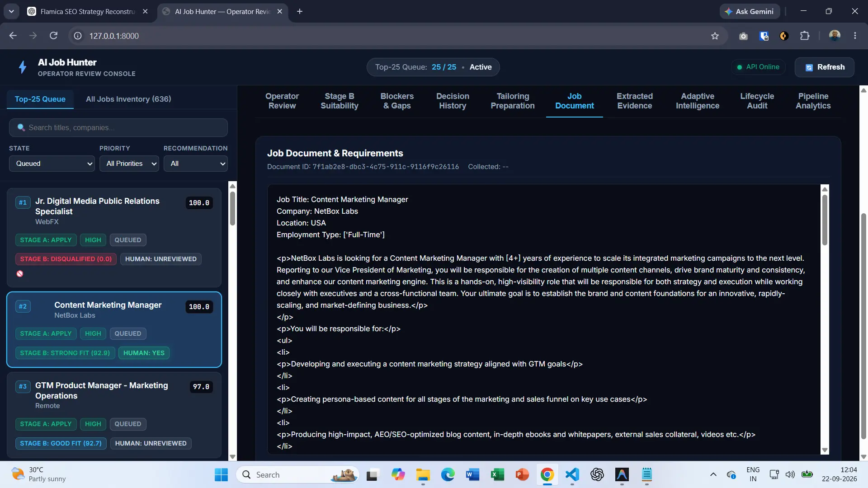Image resolution: width=868 pixels, height=488 pixels.
Task: Open the Recommendation dropdown set to All
Action: pos(196,164)
